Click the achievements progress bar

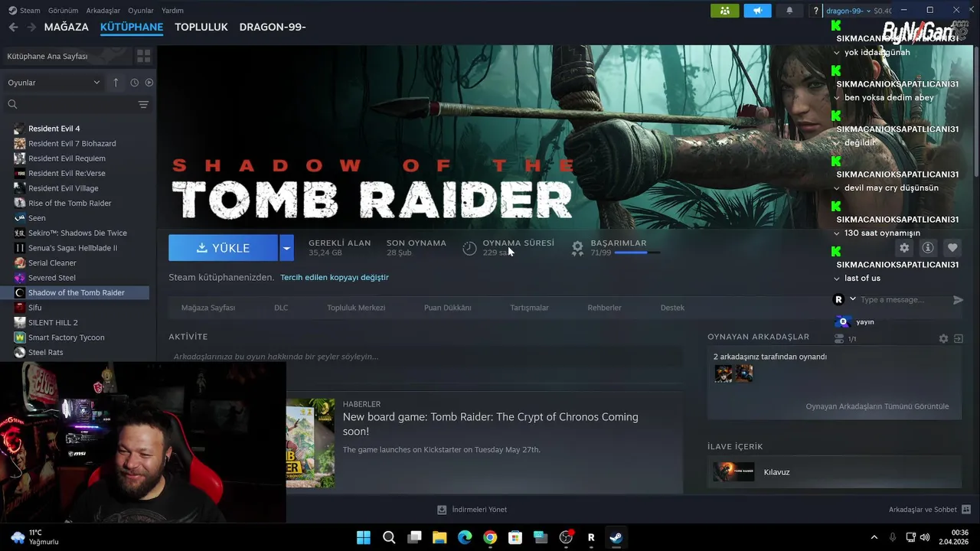[x=636, y=253]
